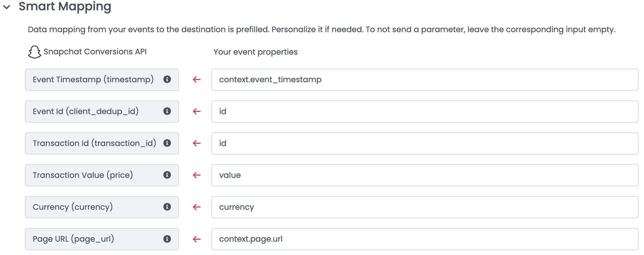Click the context.event_timestamp input field

(x=425, y=80)
